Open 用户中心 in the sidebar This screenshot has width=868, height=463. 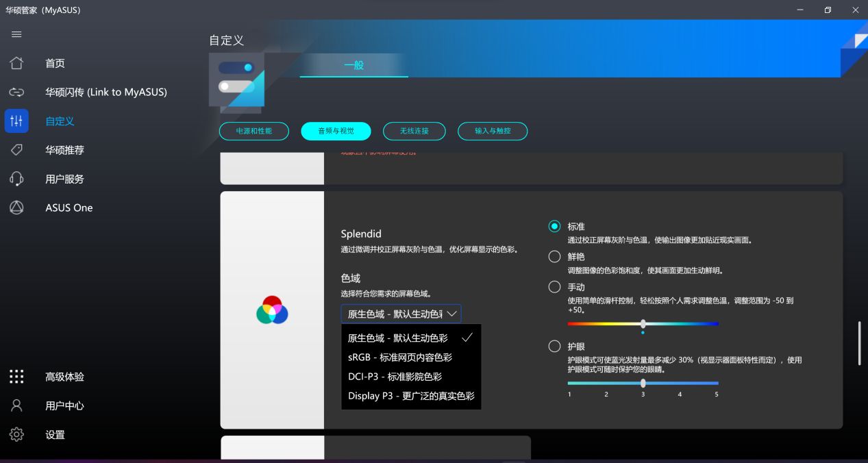pyautogui.click(x=64, y=405)
